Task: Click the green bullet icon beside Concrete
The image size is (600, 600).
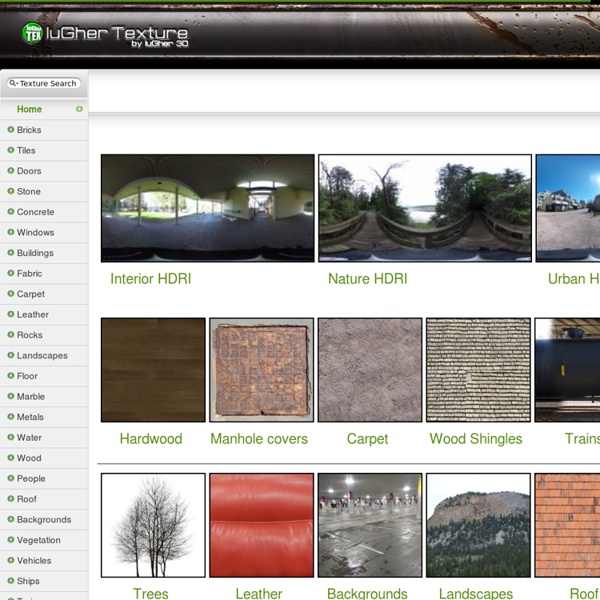Action: pyautogui.click(x=11, y=211)
